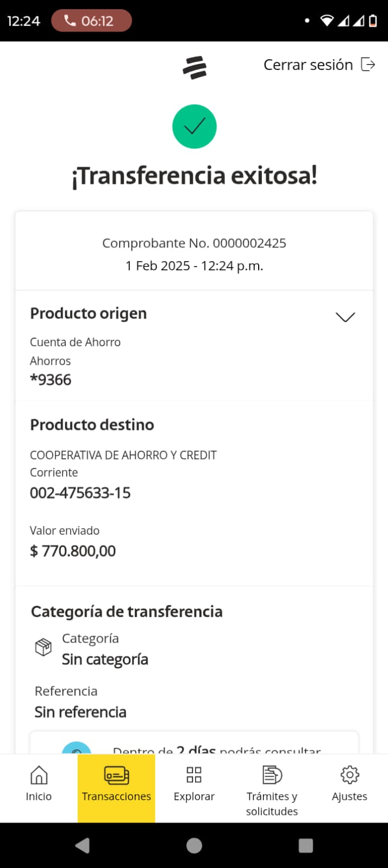Tap the blue info icon in notice card
This screenshot has height=868, width=388.
click(x=77, y=749)
